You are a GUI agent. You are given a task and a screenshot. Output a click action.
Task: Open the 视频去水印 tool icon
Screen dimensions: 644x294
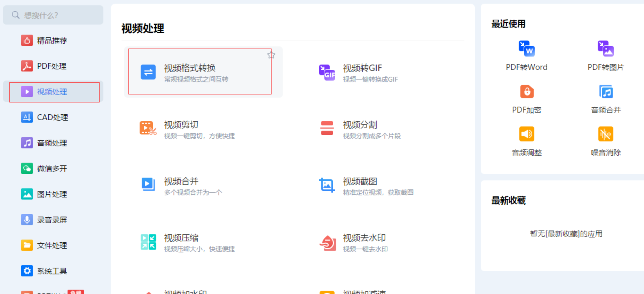tap(328, 243)
